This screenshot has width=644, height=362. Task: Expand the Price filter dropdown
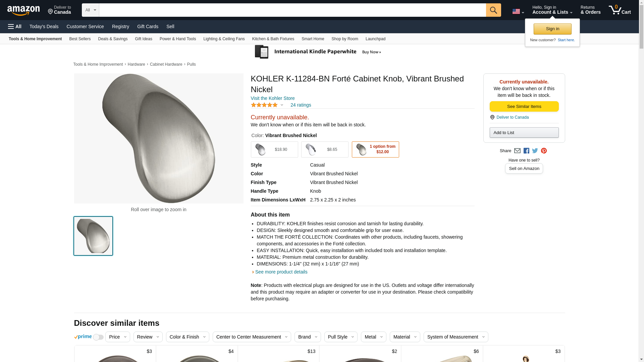(117, 337)
